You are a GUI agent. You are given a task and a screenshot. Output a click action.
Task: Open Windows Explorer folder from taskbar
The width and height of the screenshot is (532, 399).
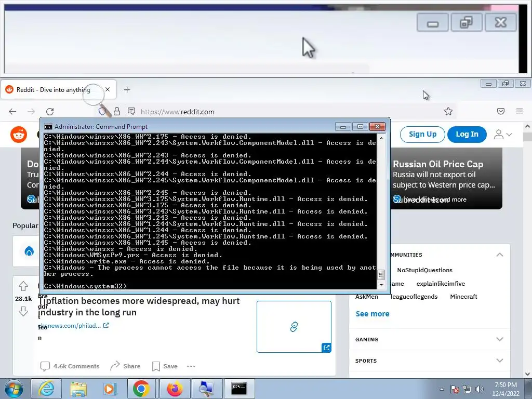pos(78,389)
